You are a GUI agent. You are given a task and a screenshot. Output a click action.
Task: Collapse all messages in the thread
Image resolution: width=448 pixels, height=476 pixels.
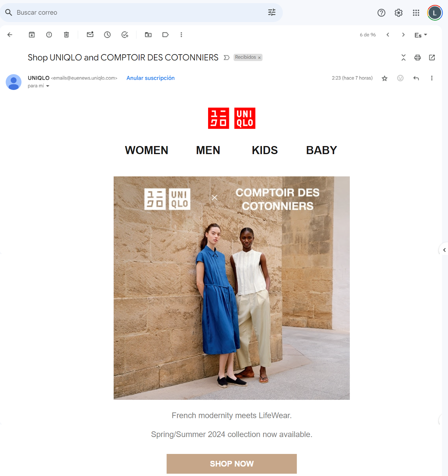point(403,57)
